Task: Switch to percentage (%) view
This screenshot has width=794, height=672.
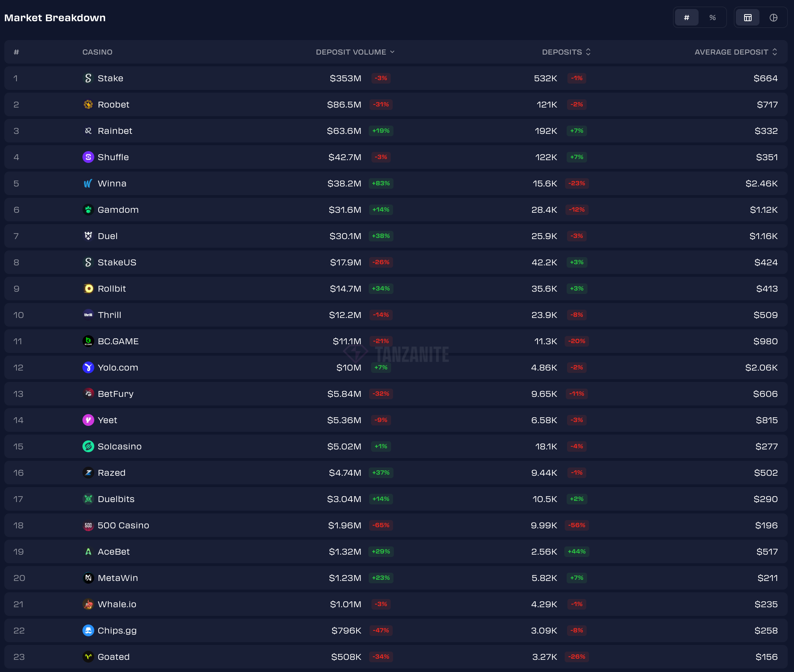Action: point(712,18)
